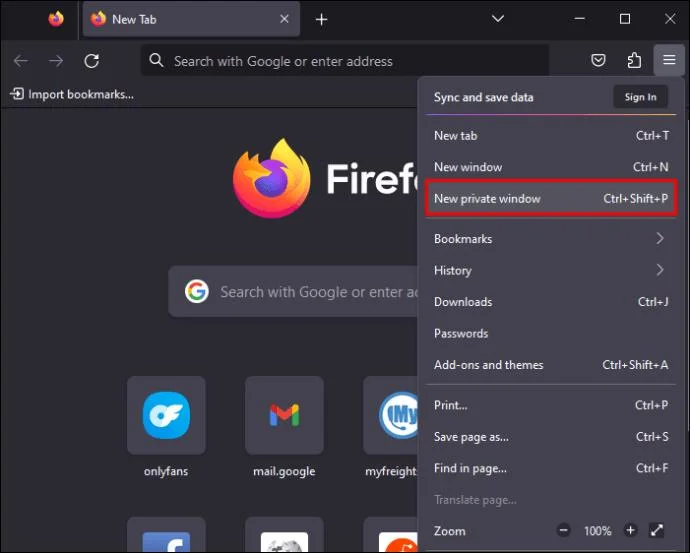The width and height of the screenshot is (690, 553).
Task: Close the New Tab tab
Action: coord(284,19)
